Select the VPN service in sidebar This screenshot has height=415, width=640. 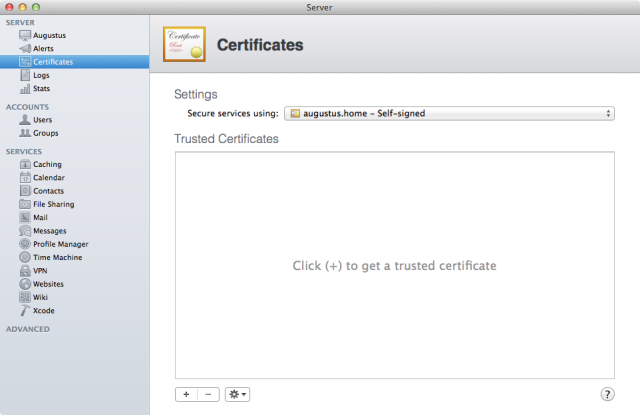click(41, 270)
